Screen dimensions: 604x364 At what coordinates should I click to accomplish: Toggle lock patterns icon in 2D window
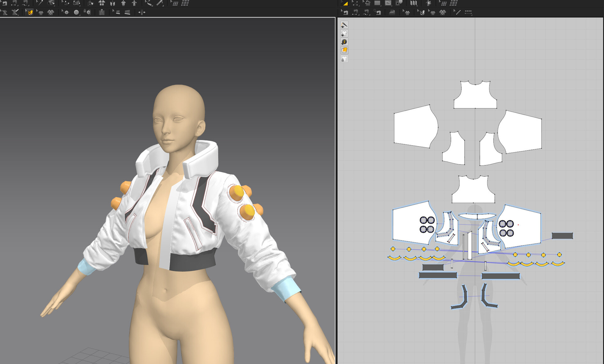(344, 59)
